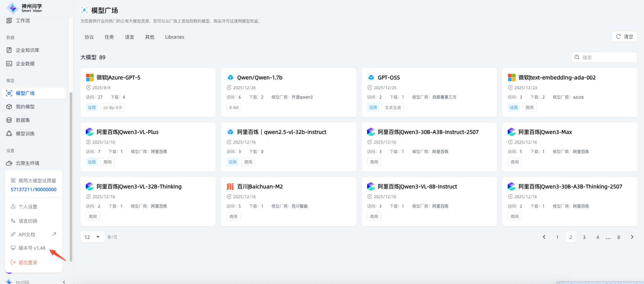Viewport: 644px width, 284px height.
Task: Click the 清空 clear filters button
Action: [x=624, y=36]
